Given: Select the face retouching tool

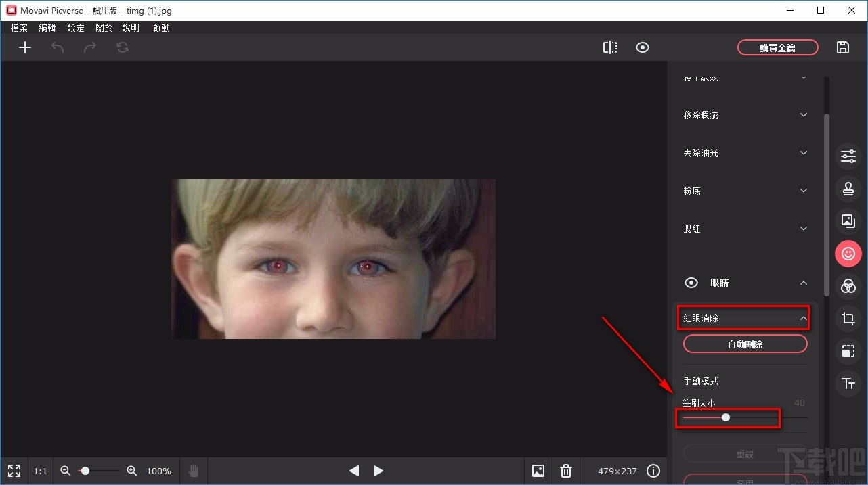Looking at the screenshot, I should [x=848, y=254].
